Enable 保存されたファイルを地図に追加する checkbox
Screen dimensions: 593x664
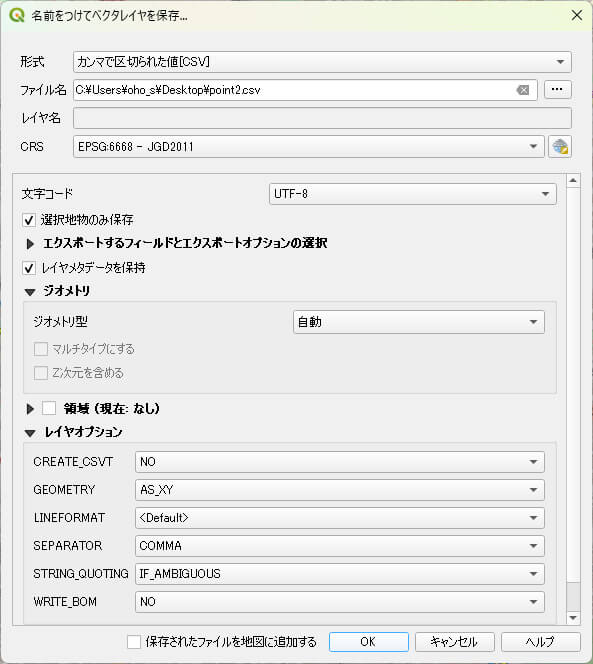pos(134,642)
